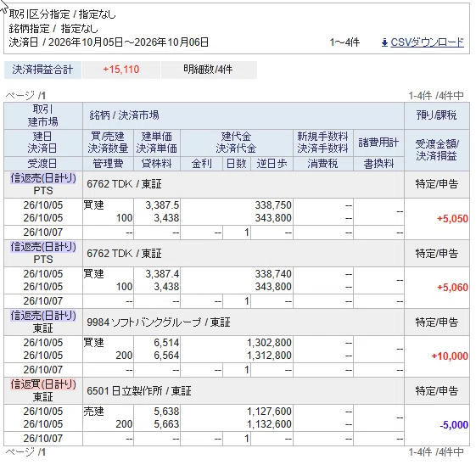The image size is (476, 465).
Task: Click the 信返買(日計り) trade type badge
Action: click(43, 384)
